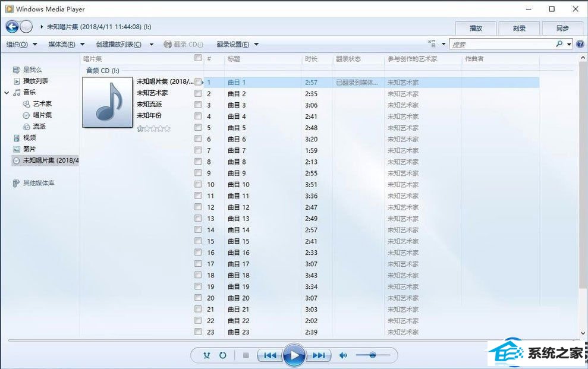Screen dimensions: 588x369
Task: Check the box for track 5
Action: [x=198, y=127]
